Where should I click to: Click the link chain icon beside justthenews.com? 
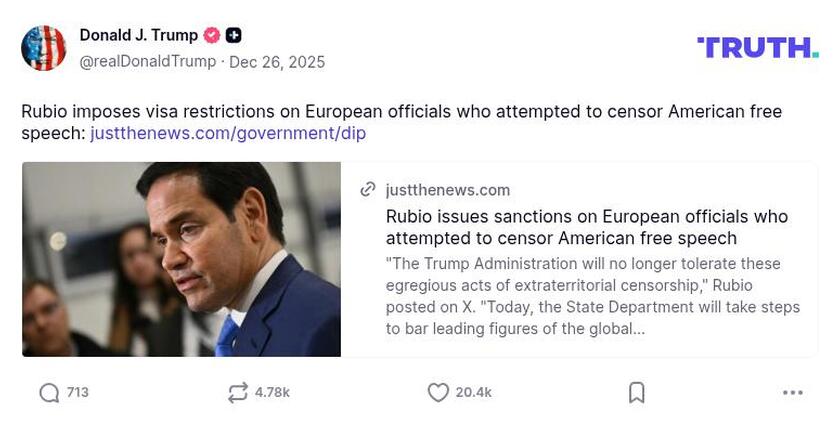[368, 190]
